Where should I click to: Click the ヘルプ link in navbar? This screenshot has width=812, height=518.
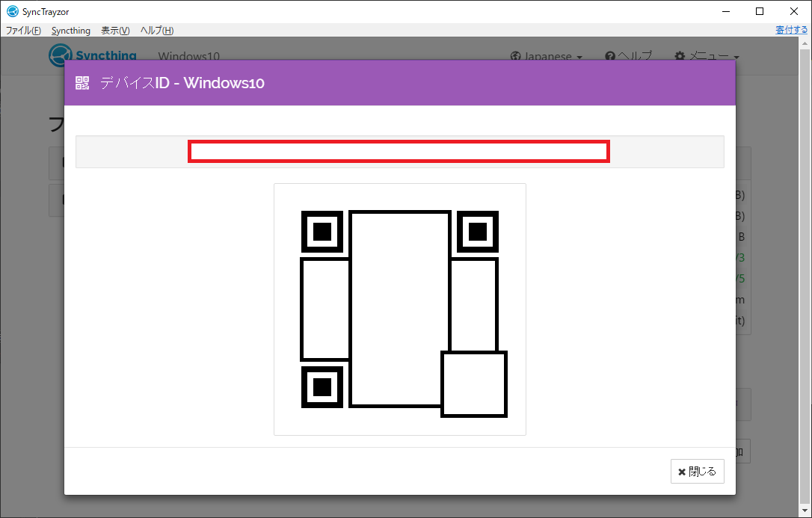pos(629,56)
